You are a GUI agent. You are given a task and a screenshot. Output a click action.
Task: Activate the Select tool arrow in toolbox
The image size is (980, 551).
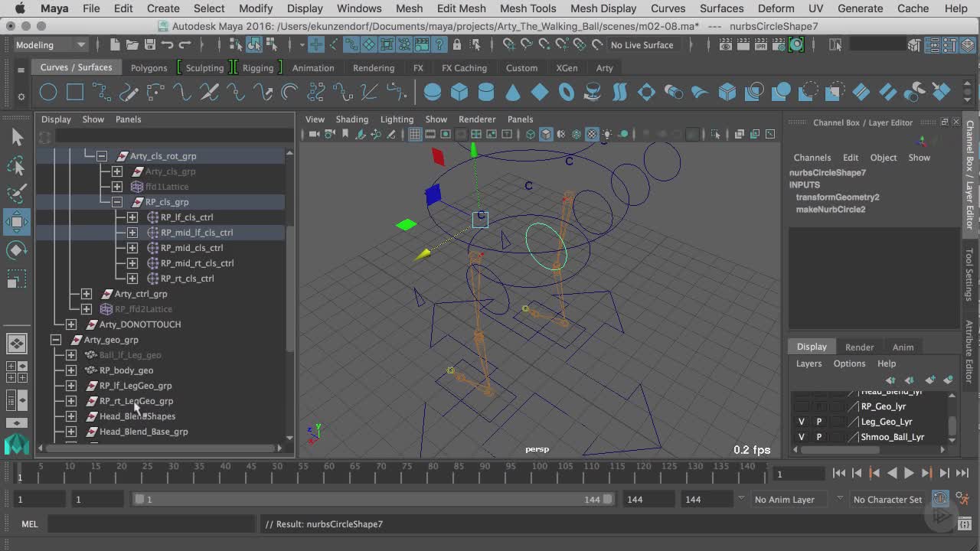click(x=17, y=137)
